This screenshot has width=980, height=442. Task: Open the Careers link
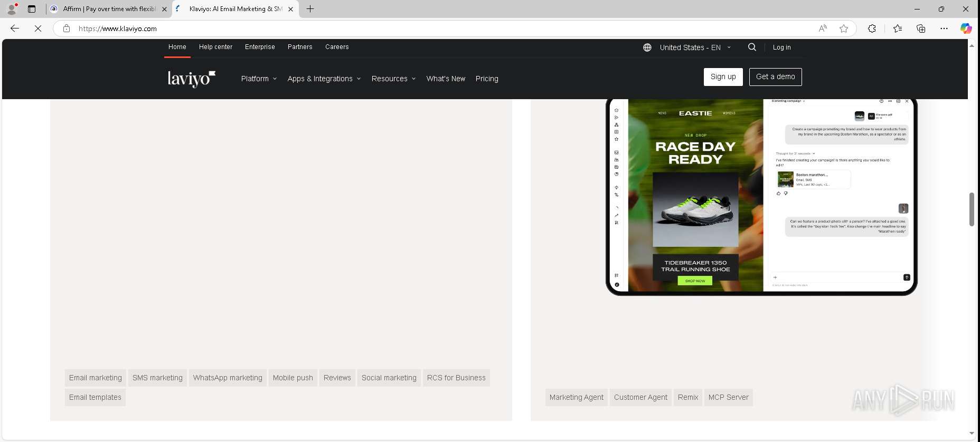pyautogui.click(x=337, y=47)
